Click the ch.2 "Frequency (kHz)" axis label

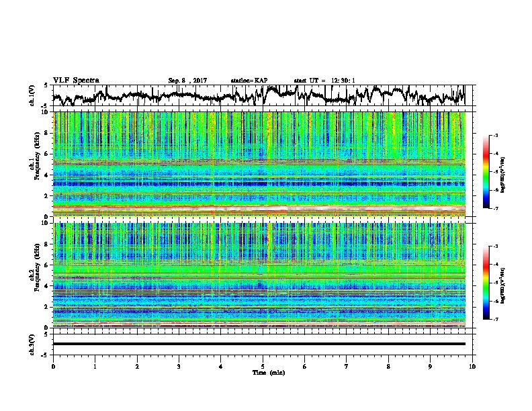pyautogui.click(x=37, y=267)
